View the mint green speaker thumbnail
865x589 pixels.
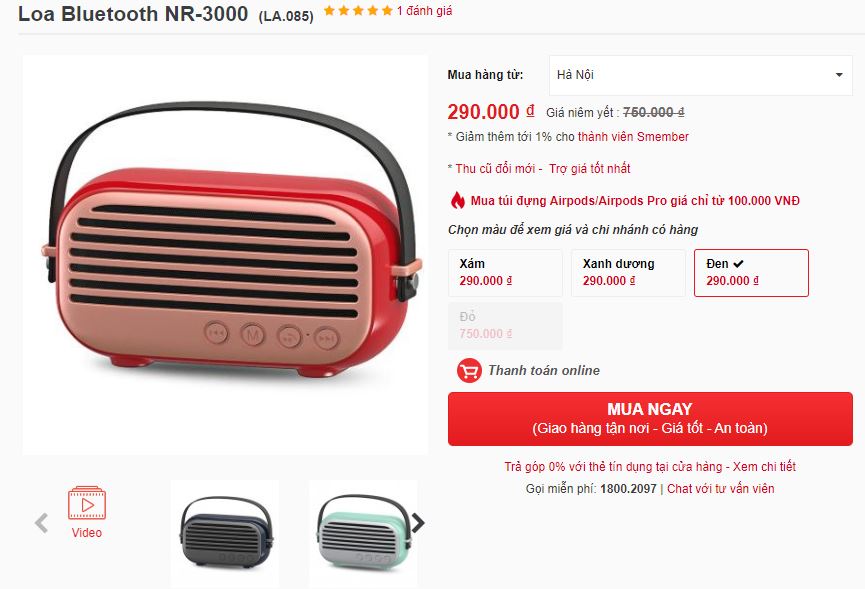click(x=363, y=533)
